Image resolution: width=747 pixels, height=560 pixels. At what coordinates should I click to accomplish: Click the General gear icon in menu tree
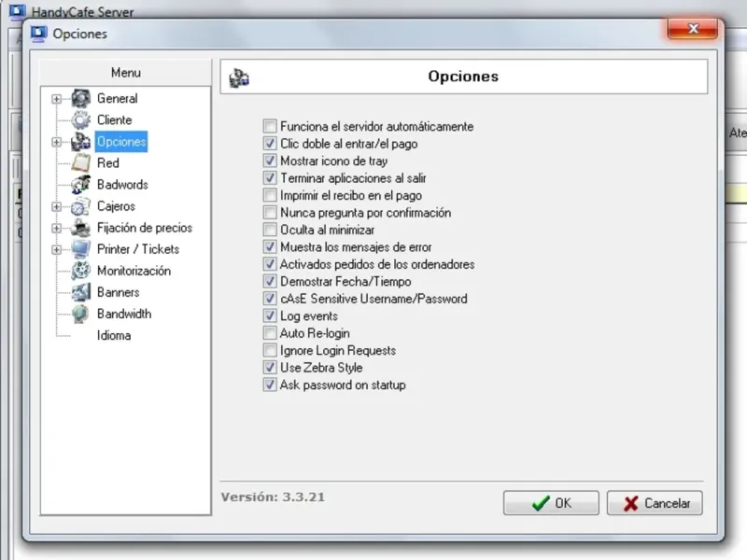point(81,99)
